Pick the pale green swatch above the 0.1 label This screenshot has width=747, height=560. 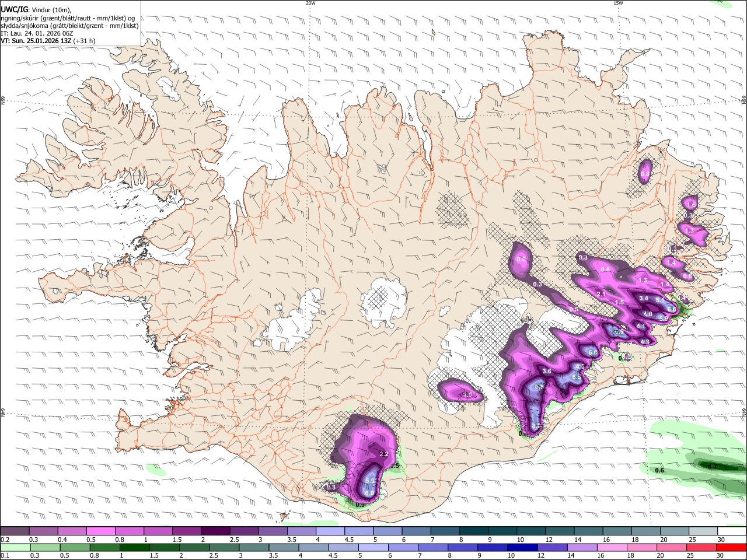(x=15, y=547)
